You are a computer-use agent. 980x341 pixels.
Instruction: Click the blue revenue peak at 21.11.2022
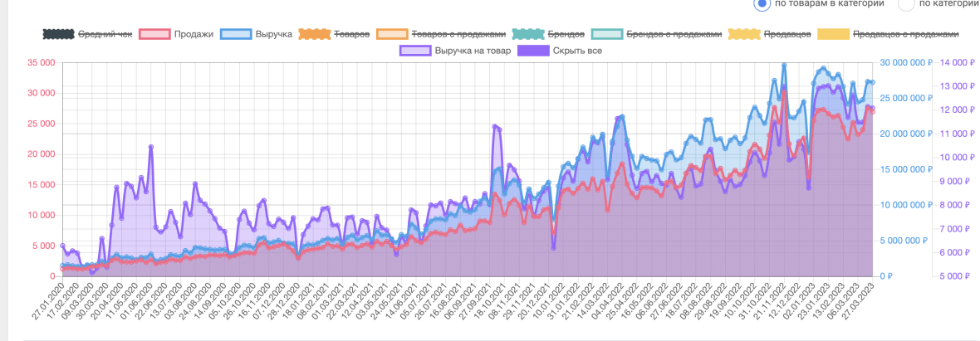784,65
